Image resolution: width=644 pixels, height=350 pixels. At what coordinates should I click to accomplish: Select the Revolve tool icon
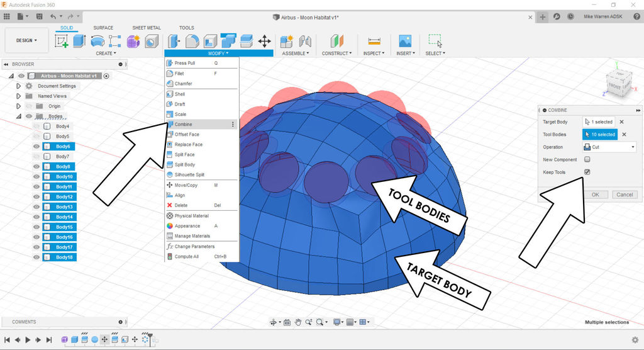pyautogui.click(x=97, y=41)
